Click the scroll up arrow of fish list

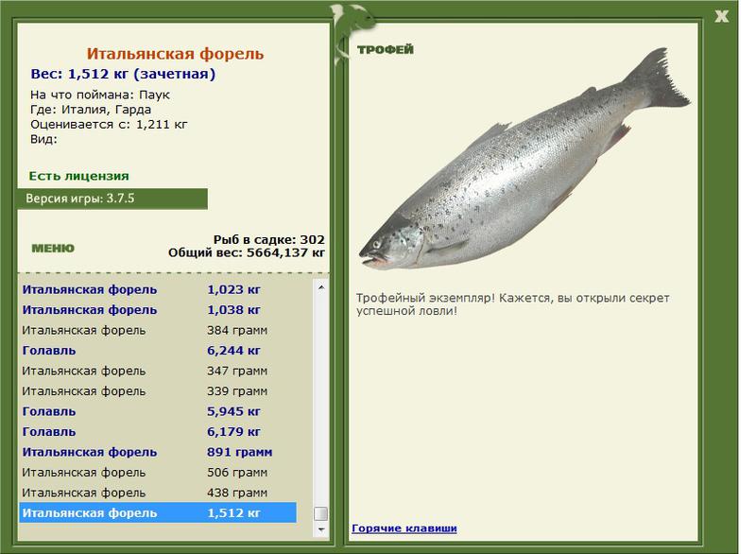click(x=321, y=287)
